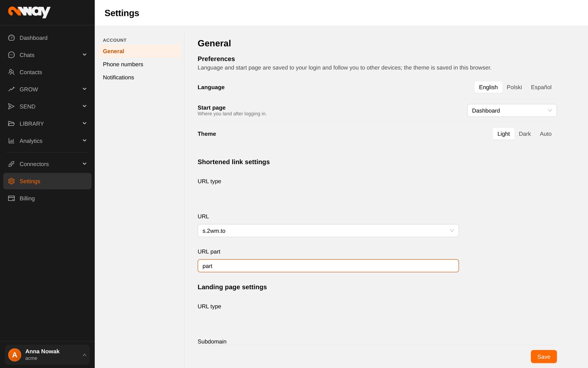Click the Connectors label in the sidebar

pos(34,164)
